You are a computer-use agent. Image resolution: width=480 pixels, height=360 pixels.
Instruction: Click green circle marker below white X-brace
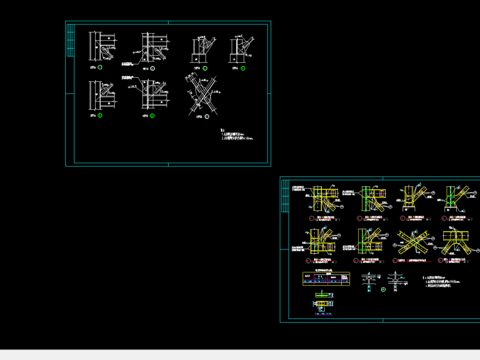click(207, 116)
